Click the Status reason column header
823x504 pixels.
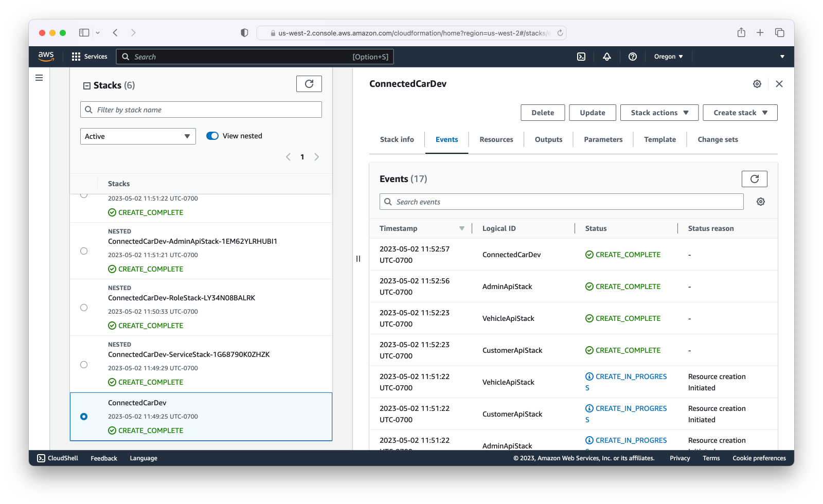tap(711, 228)
